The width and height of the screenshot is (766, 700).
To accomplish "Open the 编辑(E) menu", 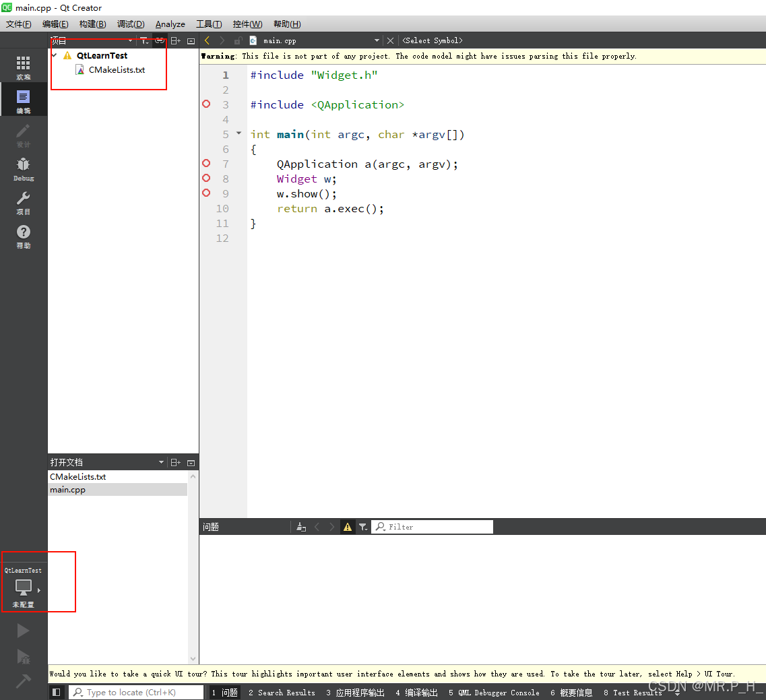I will point(55,24).
